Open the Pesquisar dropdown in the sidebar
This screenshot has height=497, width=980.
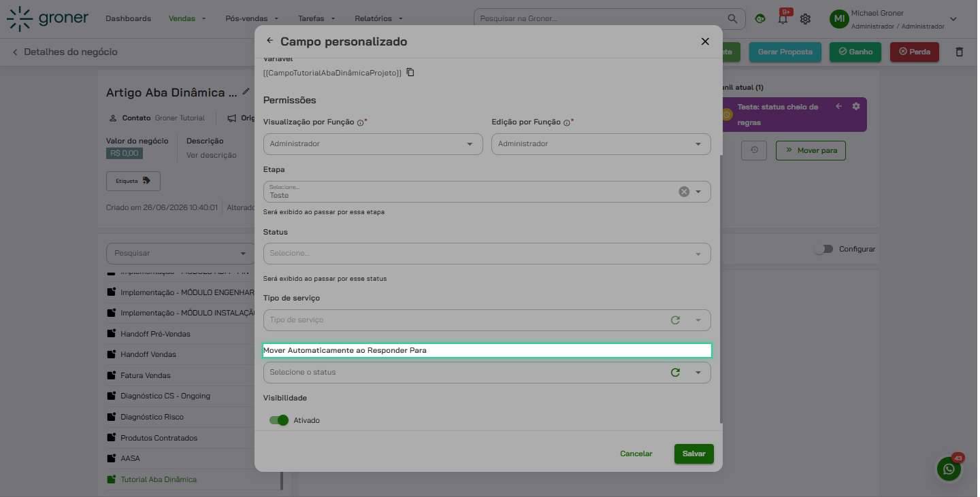[180, 253]
